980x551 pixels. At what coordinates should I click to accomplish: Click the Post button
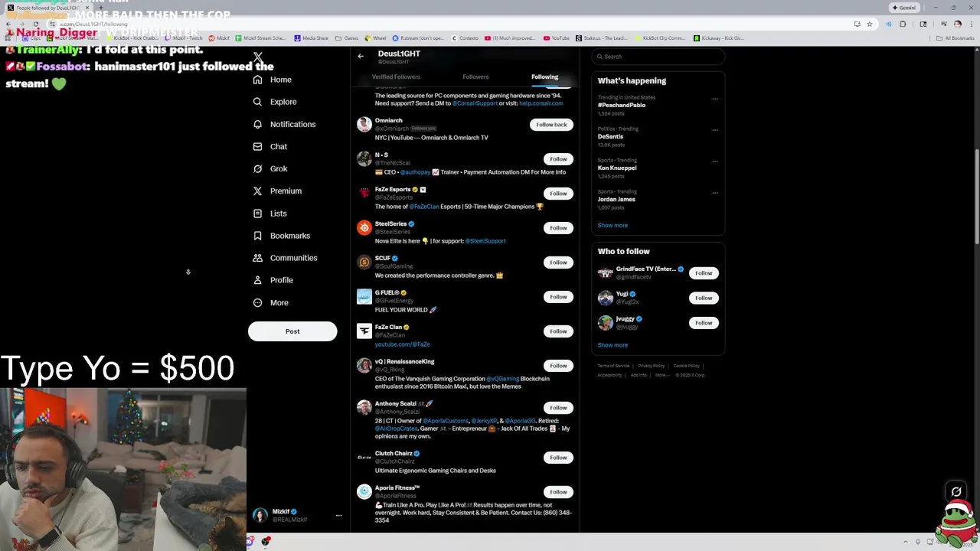292,331
